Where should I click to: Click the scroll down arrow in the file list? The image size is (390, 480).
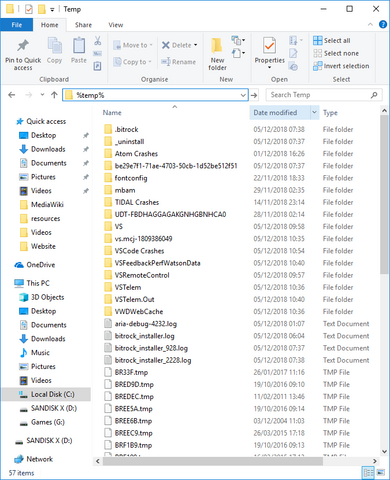click(x=384, y=452)
